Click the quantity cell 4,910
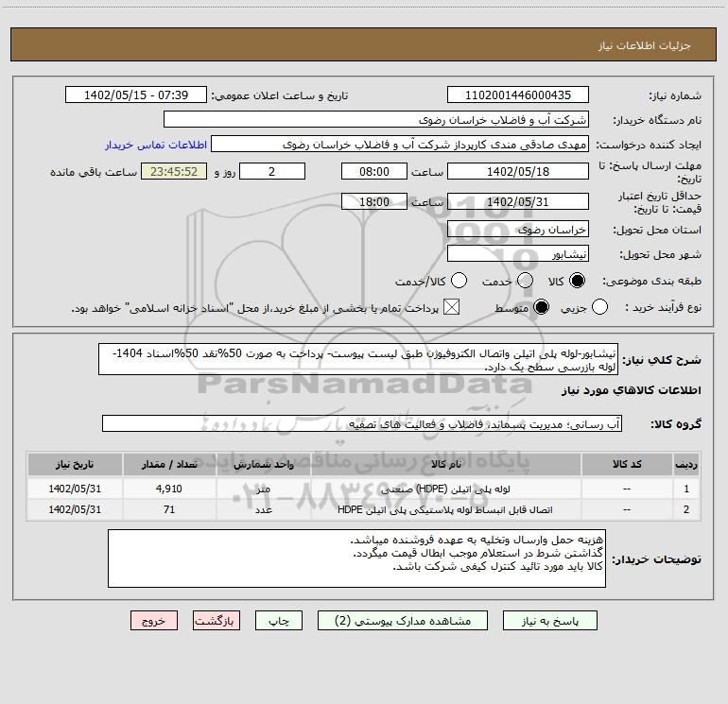 169,489
